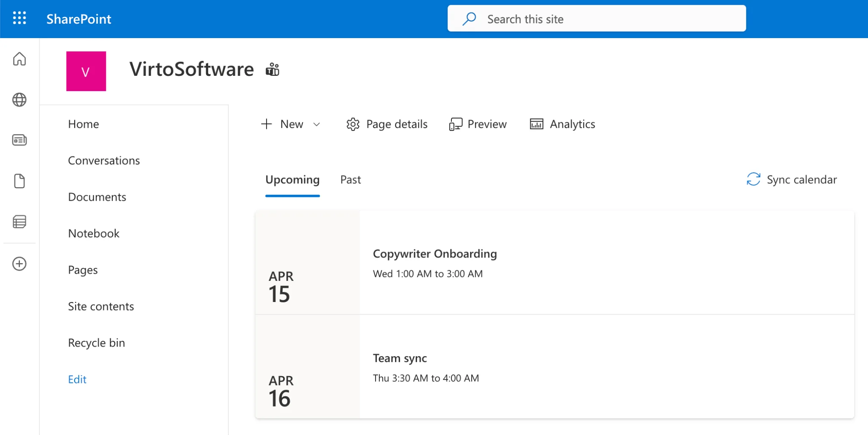Click the Sync calendar refresh icon
868x435 pixels.
pos(753,179)
